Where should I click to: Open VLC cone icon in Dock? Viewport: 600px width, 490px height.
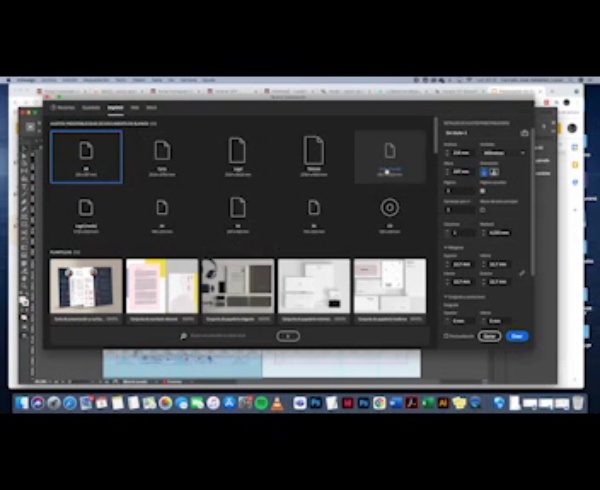coord(277,403)
